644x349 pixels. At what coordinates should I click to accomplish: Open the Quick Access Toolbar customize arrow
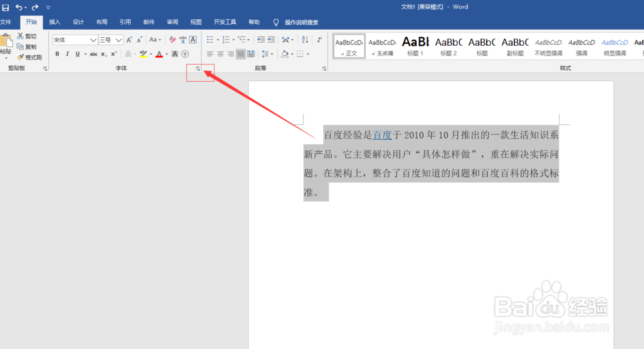coord(48,7)
